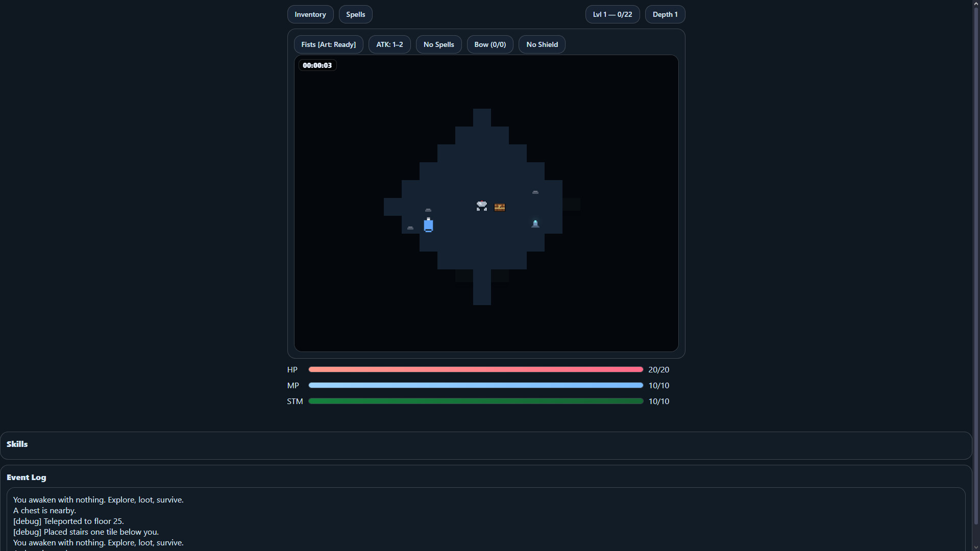The image size is (980, 551).
Task: Click the 00:00:03 timer badge
Action: 317,65
